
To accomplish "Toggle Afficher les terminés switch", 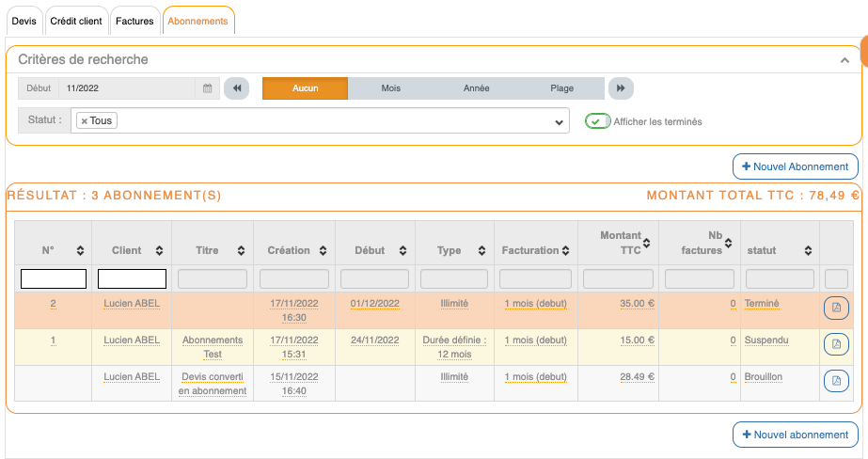I will point(597,121).
